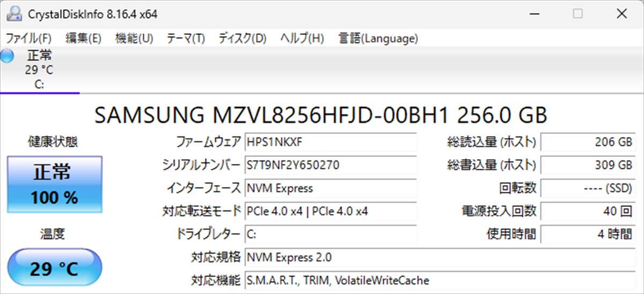
Task: Click the total host reads 206 GB field
Action: [x=588, y=142]
